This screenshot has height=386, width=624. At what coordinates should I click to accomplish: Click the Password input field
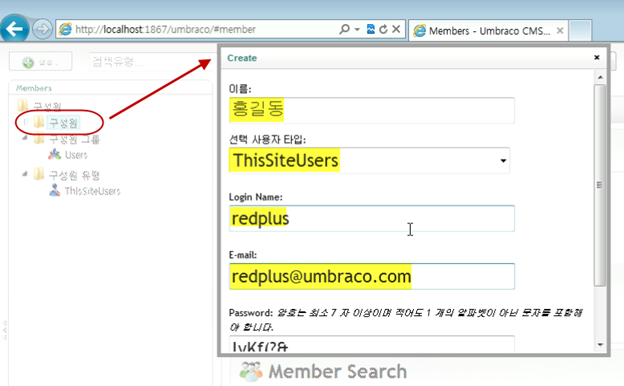372,343
